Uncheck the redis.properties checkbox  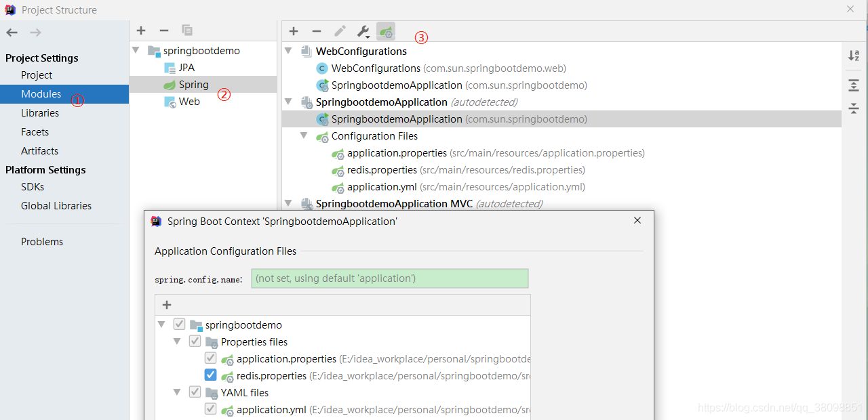(210, 375)
